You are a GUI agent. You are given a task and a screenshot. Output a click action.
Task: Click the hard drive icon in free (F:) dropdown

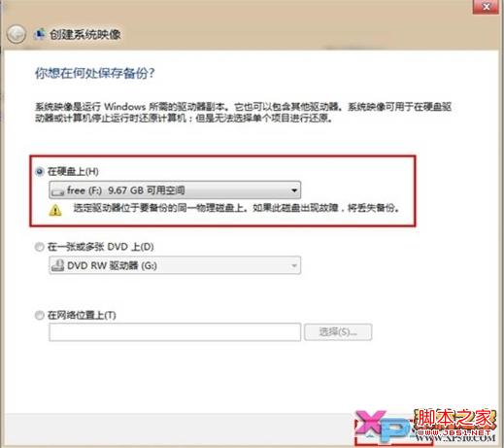[58, 191]
